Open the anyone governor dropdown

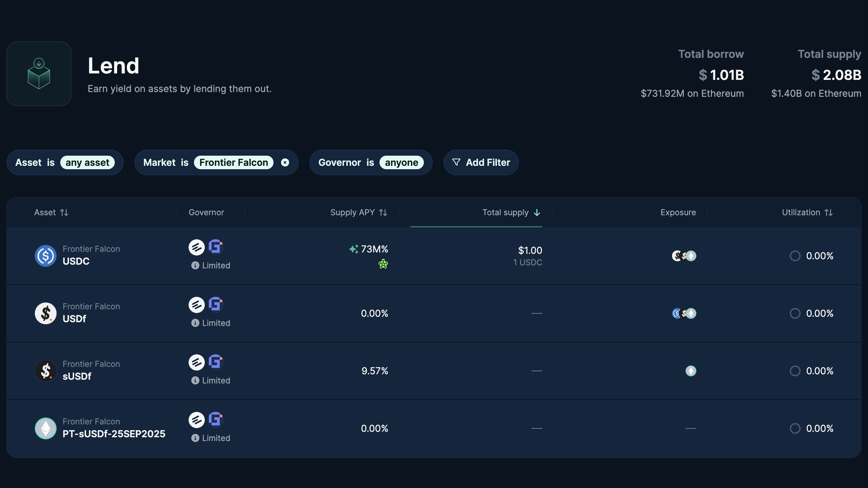(402, 162)
